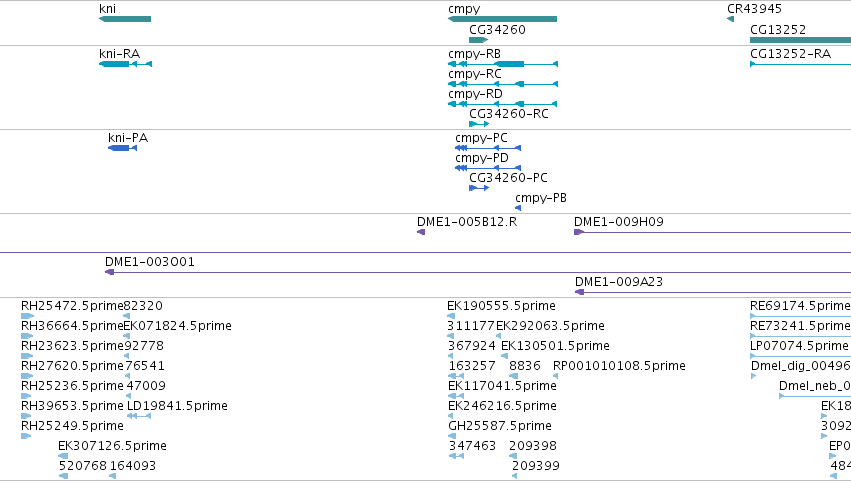Click the CG13252 gene bar
Screen dimensions: 851x481
801,40
